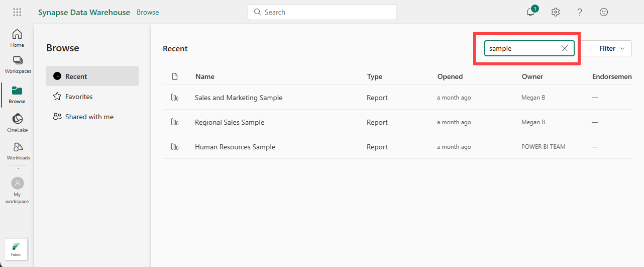Screen dimensions: 644x267
Task: Select the Recent tab
Action: [x=92, y=76]
